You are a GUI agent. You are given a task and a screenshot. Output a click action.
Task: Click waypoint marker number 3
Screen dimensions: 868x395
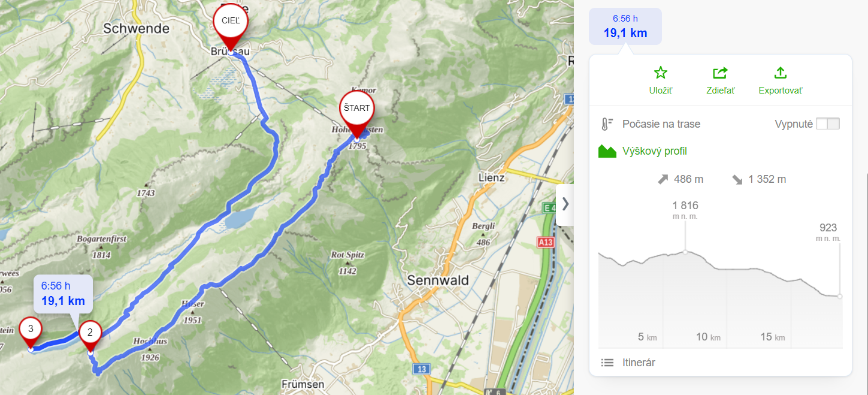pos(31,332)
